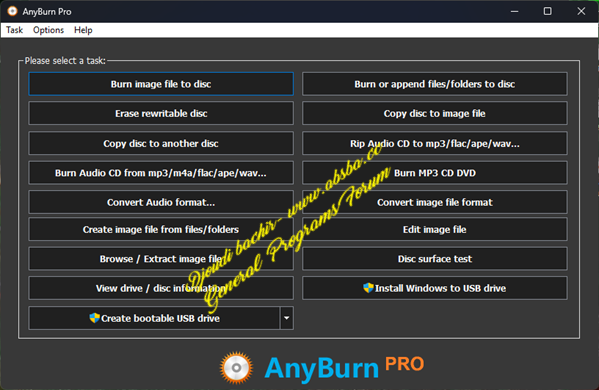
Task: Maximize the AnyBurn Pro window
Action: tap(547, 11)
